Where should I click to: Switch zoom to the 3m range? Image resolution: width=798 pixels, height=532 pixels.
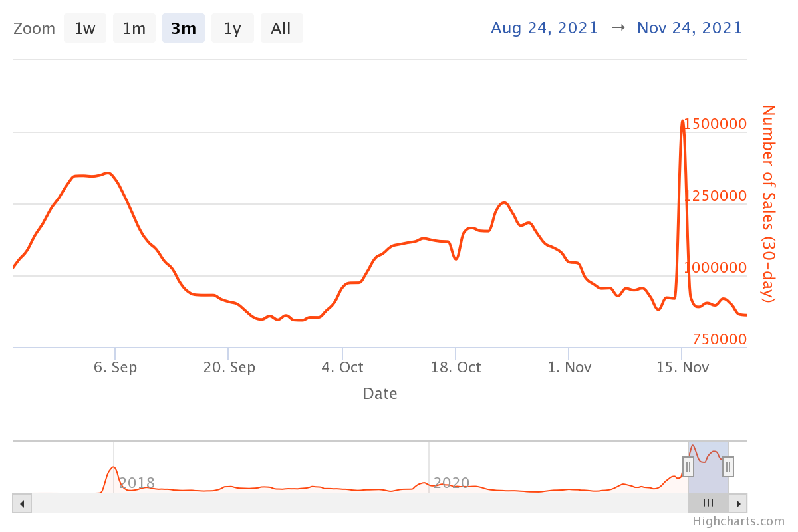pos(183,29)
